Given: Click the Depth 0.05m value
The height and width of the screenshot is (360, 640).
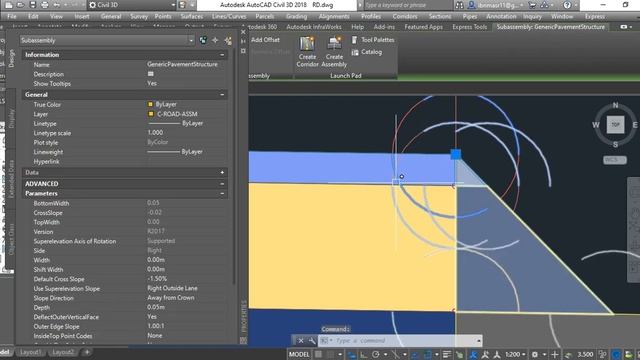Looking at the screenshot, I should coord(156,307).
